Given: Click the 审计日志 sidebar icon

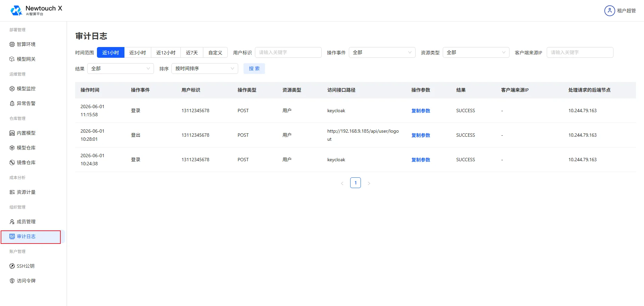Looking at the screenshot, I should pos(12,236).
